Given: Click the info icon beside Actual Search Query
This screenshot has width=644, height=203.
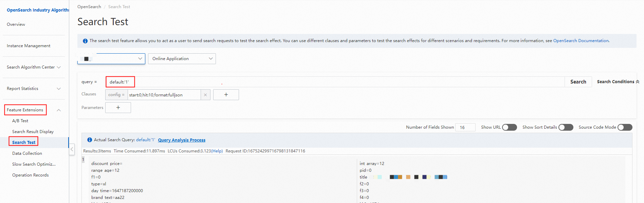Looking at the screenshot, I should point(90,140).
